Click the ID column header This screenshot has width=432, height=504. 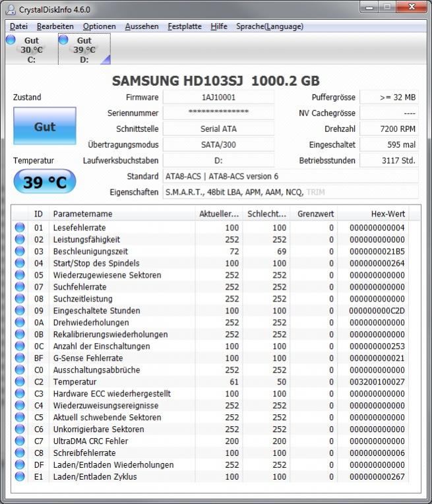point(38,214)
